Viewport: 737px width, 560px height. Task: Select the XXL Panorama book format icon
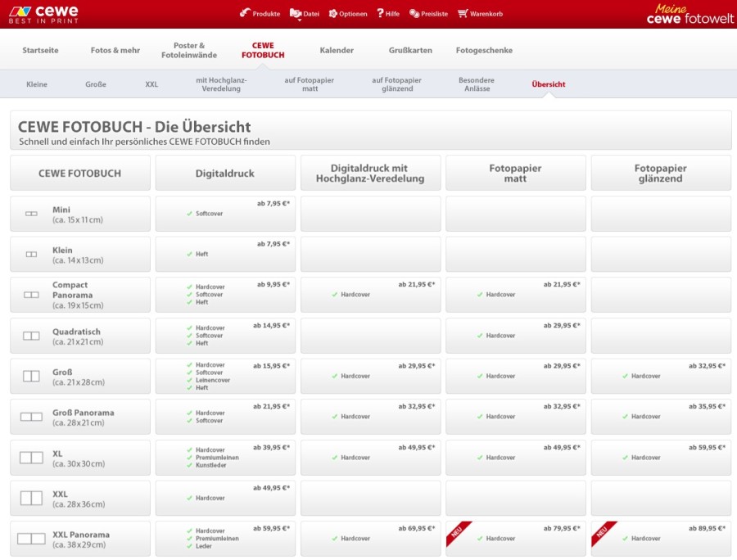click(x=31, y=539)
